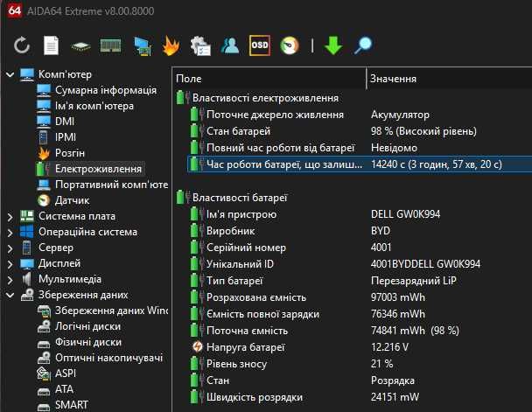This screenshot has width=532, height=412.
Task: Open the Report document icon
Action: 52,45
